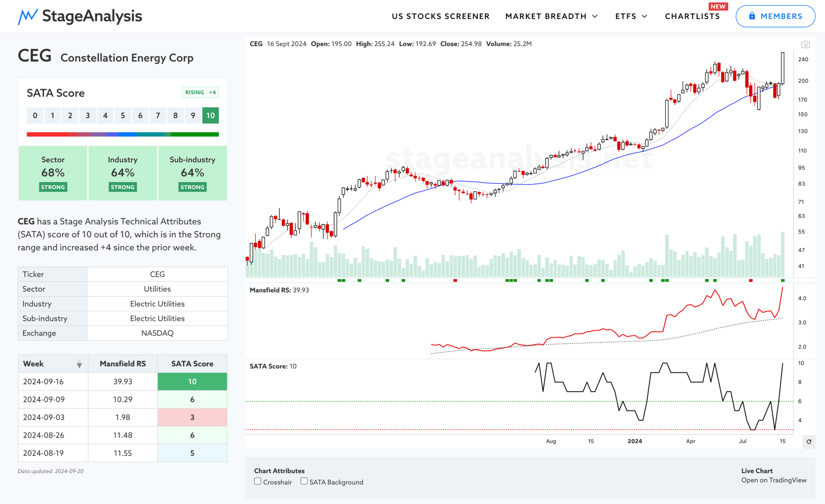Click the Apr time axis label
The image size is (825, 504).
tap(690, 441)
